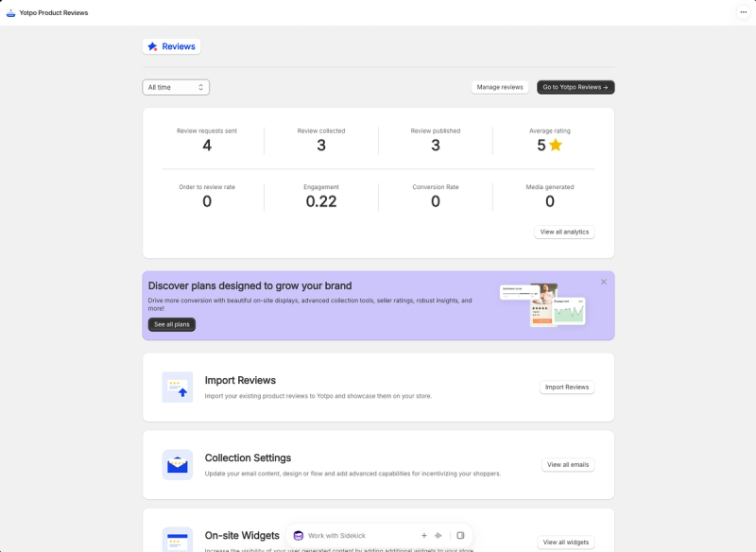Click the plans banner illustration

pos(542,304)
